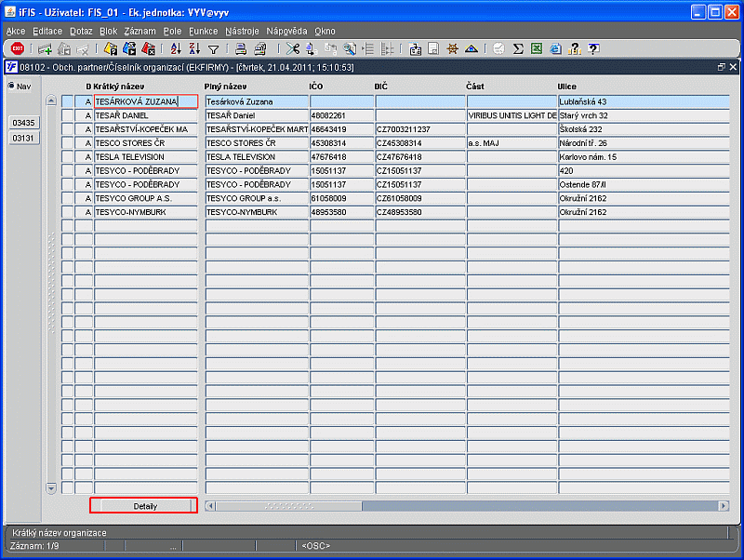
Task: Click the magnifier search icon in toolbar
Action: (x=350, y=48)
